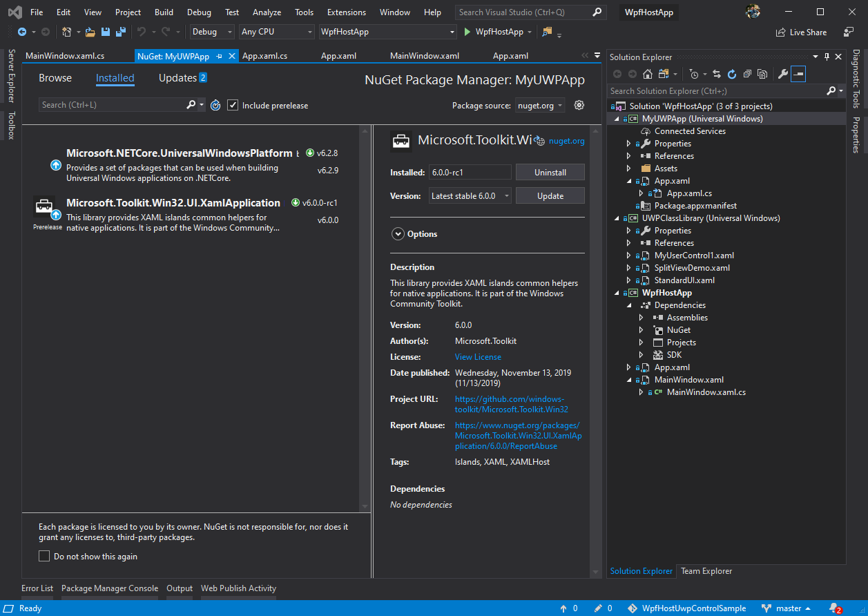868x616 pixels.
Task: Check the 'Do not show this again' box
Action: (x=44, y=556)
